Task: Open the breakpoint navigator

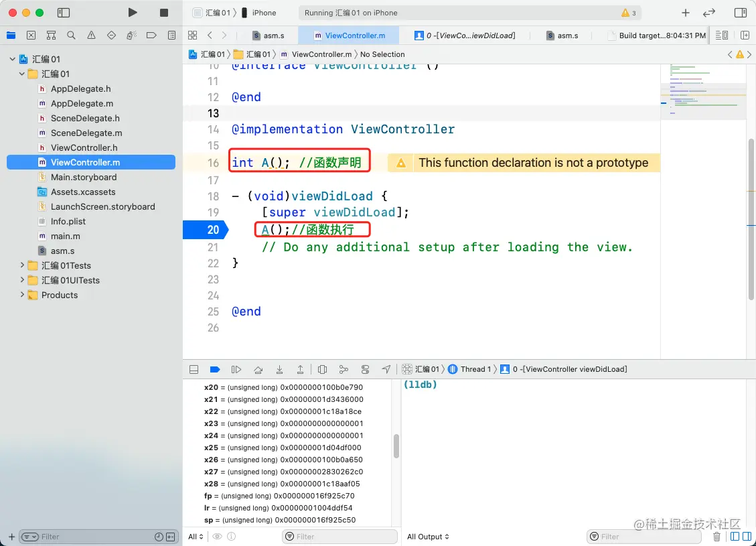Action: (x=151, y=36)
